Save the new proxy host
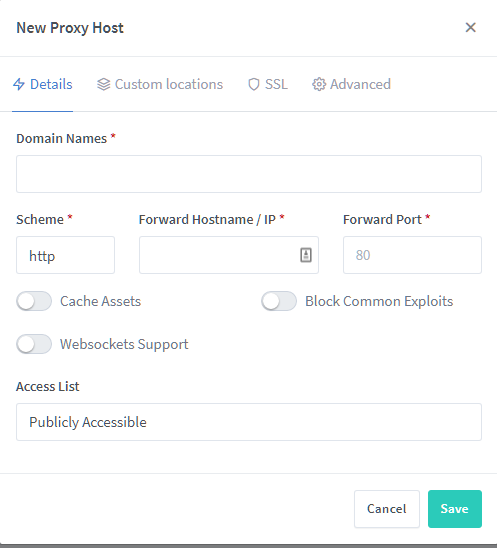497x548 pixels. tap(455, 509)
